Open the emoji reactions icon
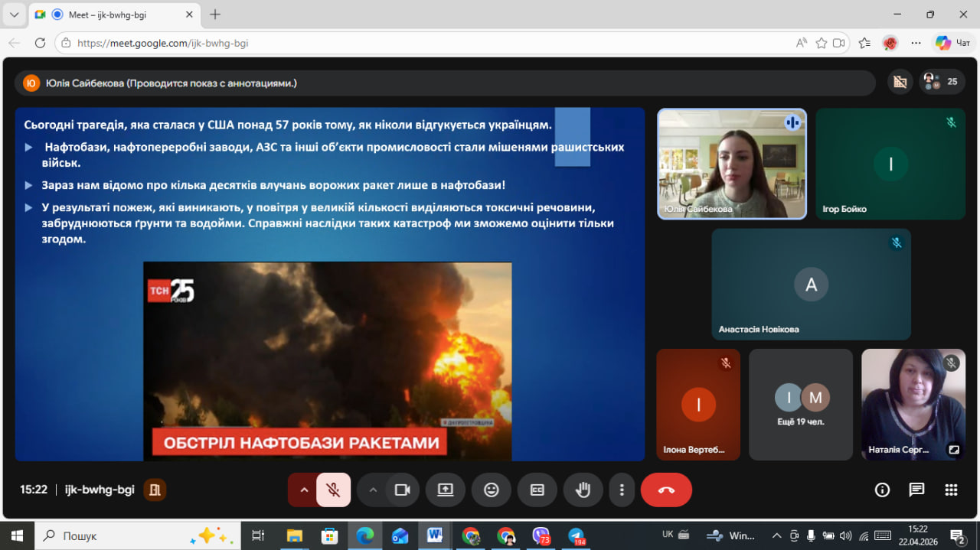Viewport: 980px width, 550px height. [491, 490]
